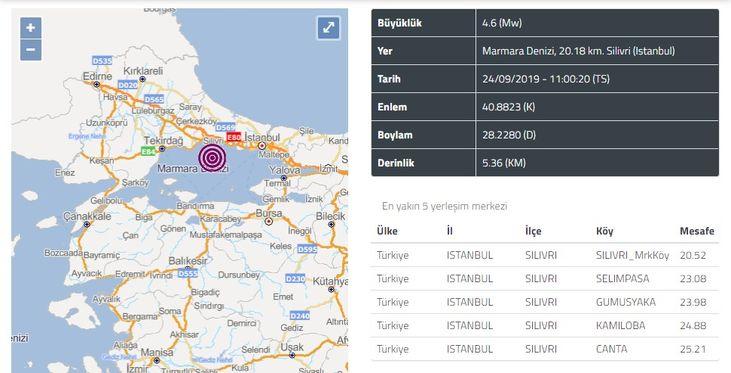Click the Edirne city label on map
The height and width of the screenshot is (373, 731).
pos(97,76)
